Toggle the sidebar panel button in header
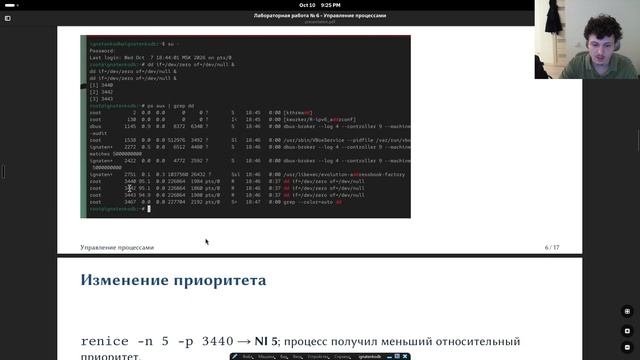The height and width of the screenshot is (360, 640). click(8, 18)
